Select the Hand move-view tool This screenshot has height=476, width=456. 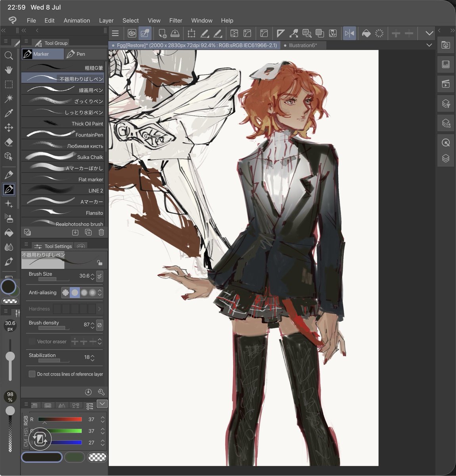click(9, 70)
